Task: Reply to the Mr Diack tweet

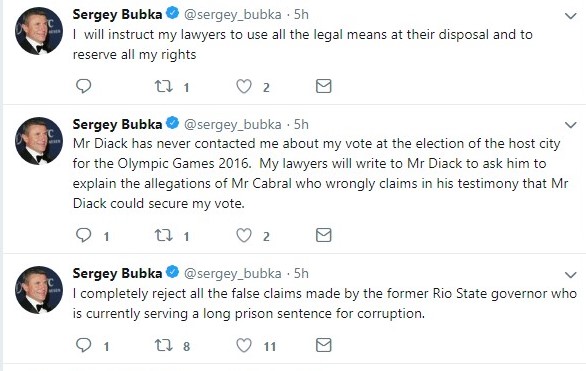Action: (x=83, y=235)
